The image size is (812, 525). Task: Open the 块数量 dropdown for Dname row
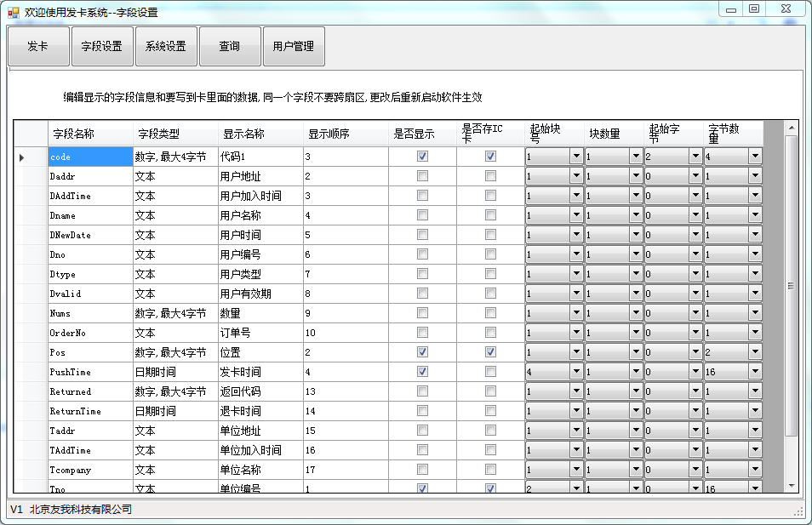tap(634, 214)
